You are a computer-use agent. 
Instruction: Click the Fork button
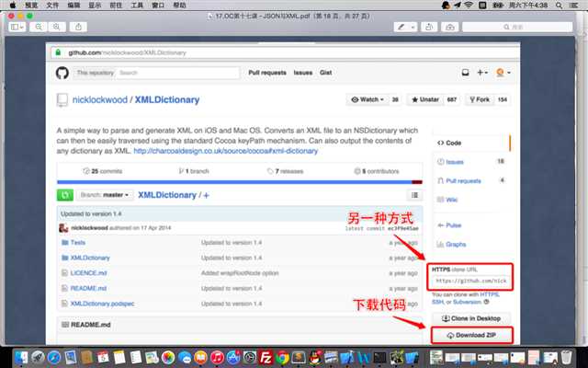480,99
